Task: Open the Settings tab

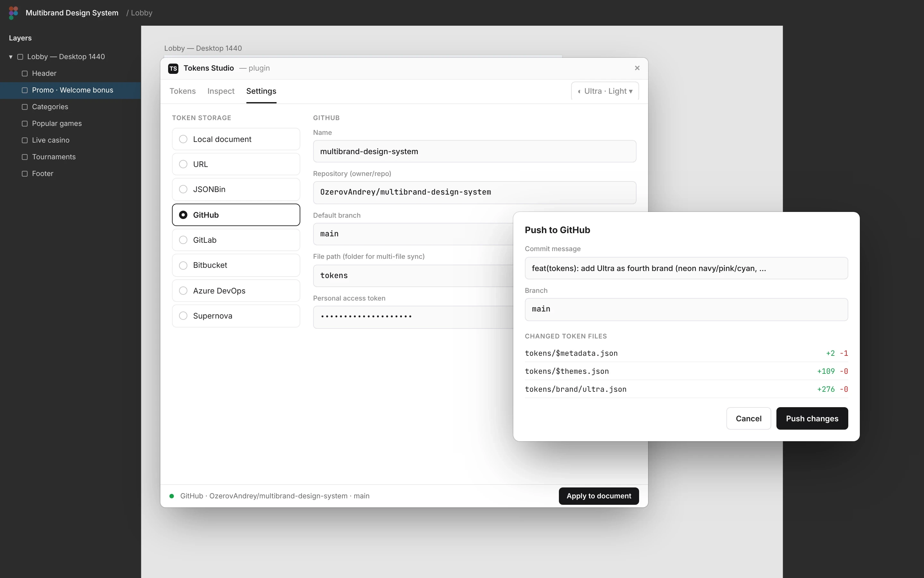Action: pyautogui.click(x=261, y=91)
